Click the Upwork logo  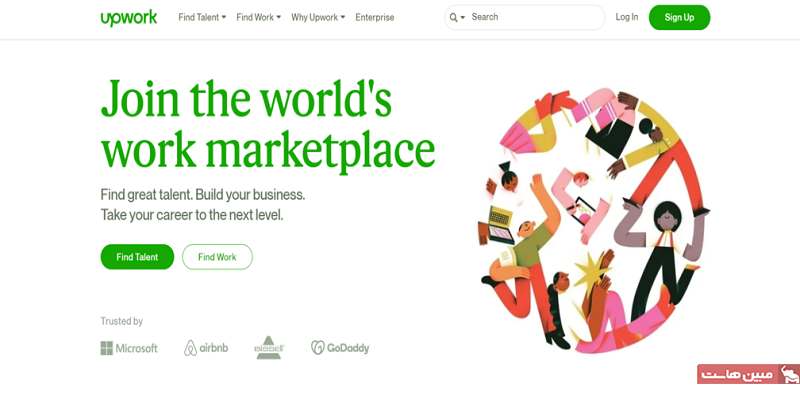pos(129,18)
